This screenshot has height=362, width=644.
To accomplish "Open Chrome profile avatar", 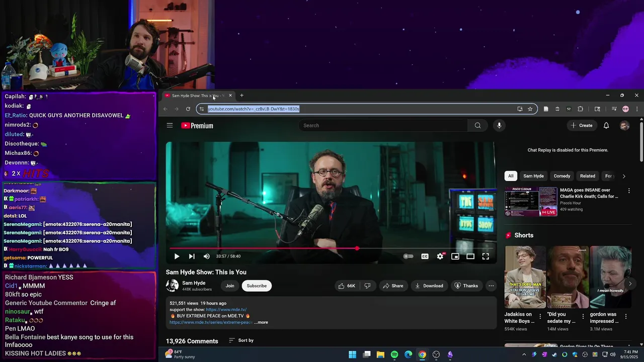I will (625, 109).
